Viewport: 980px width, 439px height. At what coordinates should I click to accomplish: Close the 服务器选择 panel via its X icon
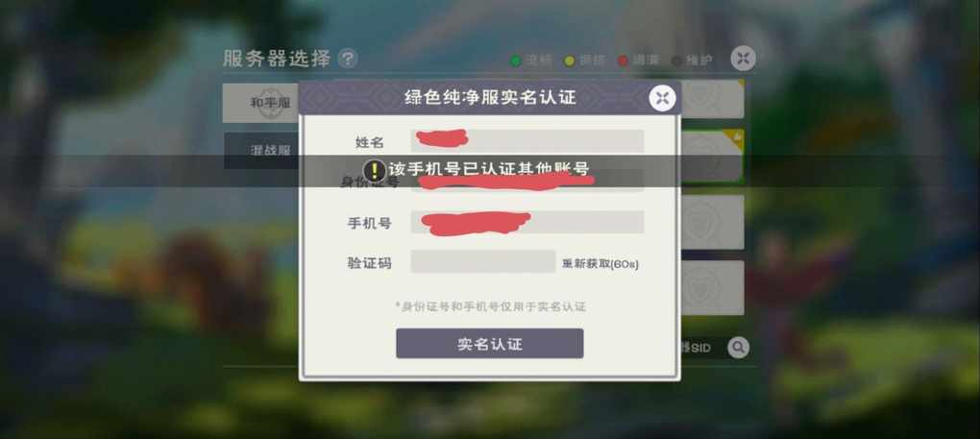pos(743,59)
